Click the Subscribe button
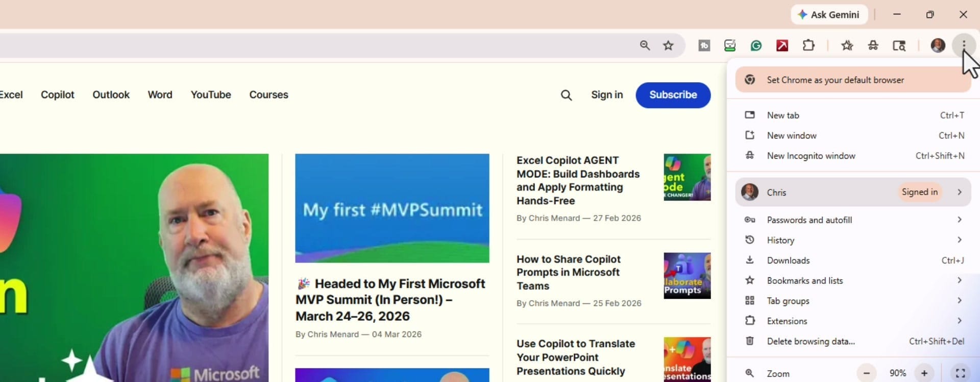 [673, 95]
